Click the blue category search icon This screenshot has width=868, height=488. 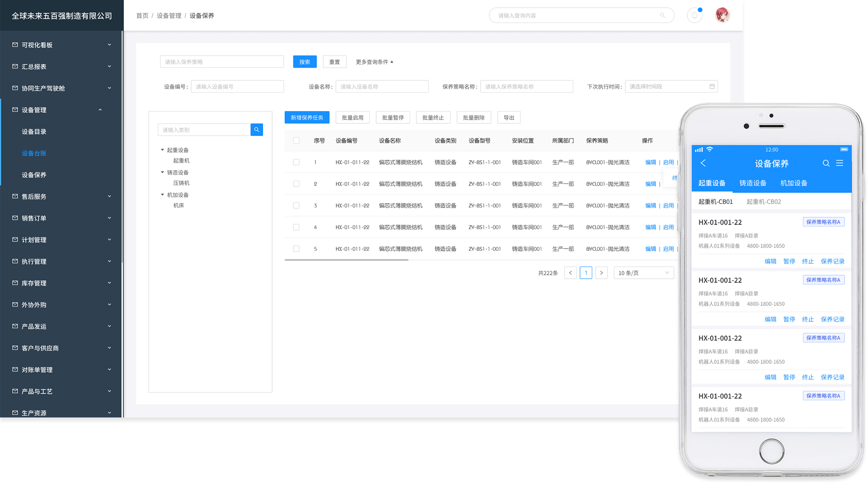(256, 130)
